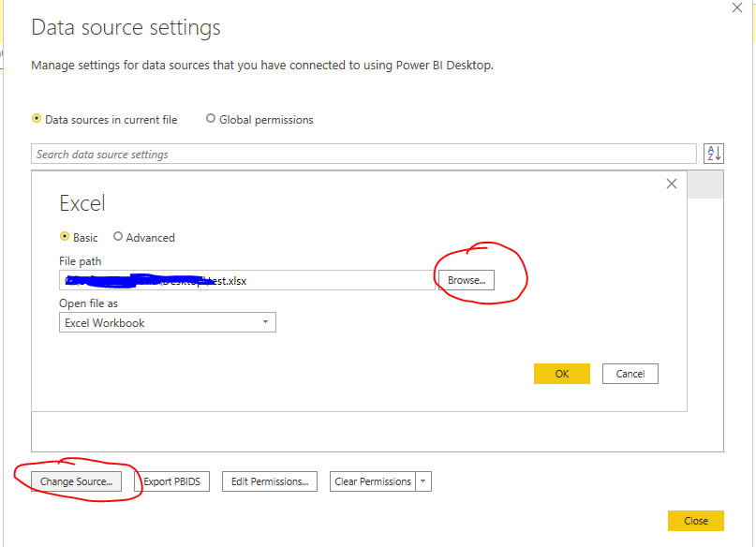
Task: Focus the Search data source settings field
Action: coord(363,154)
